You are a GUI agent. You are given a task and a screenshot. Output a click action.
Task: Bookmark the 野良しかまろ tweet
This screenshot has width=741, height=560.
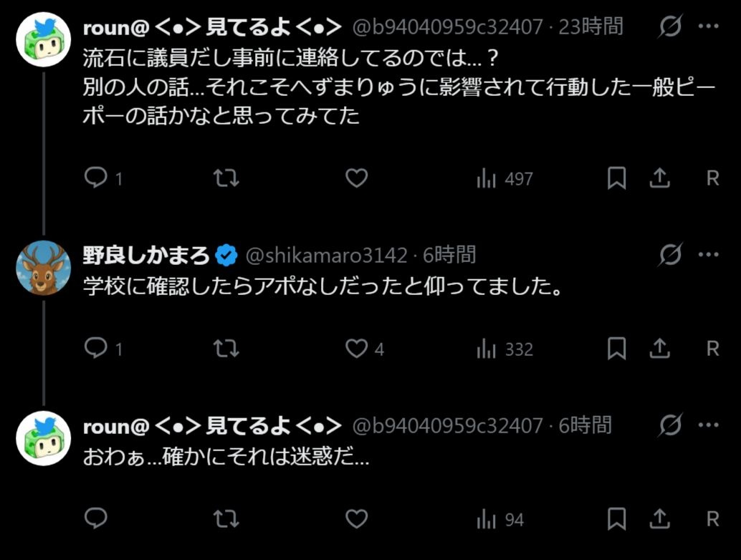[616, 349]
